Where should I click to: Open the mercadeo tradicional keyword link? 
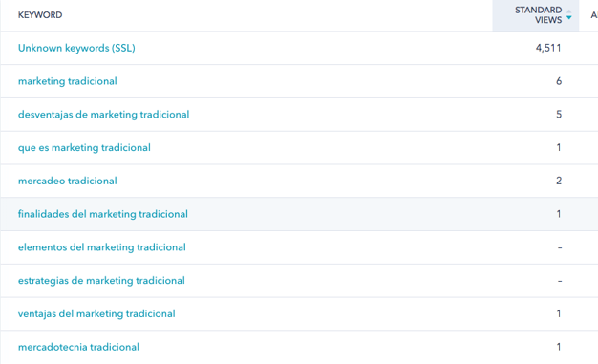point(68,181)
